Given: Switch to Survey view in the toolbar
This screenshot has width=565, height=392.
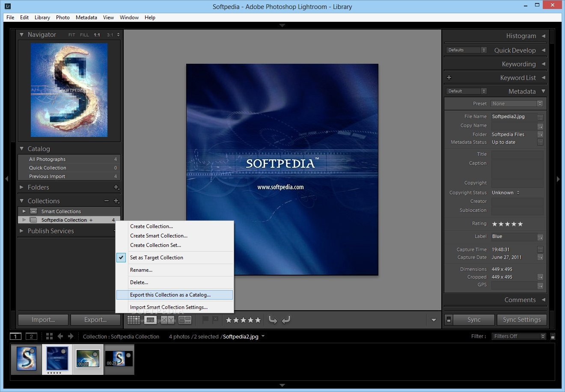Looking at the screenshot, I should [185, 320].
